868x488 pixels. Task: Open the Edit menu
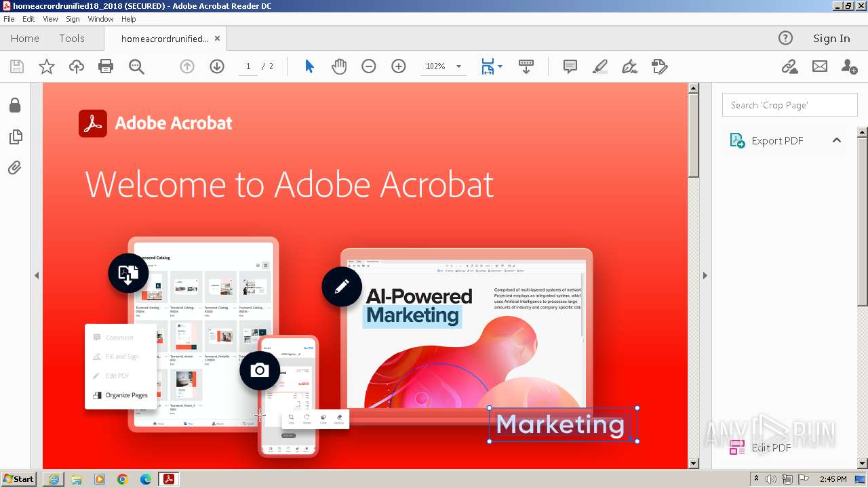click(x=28, y=19)
